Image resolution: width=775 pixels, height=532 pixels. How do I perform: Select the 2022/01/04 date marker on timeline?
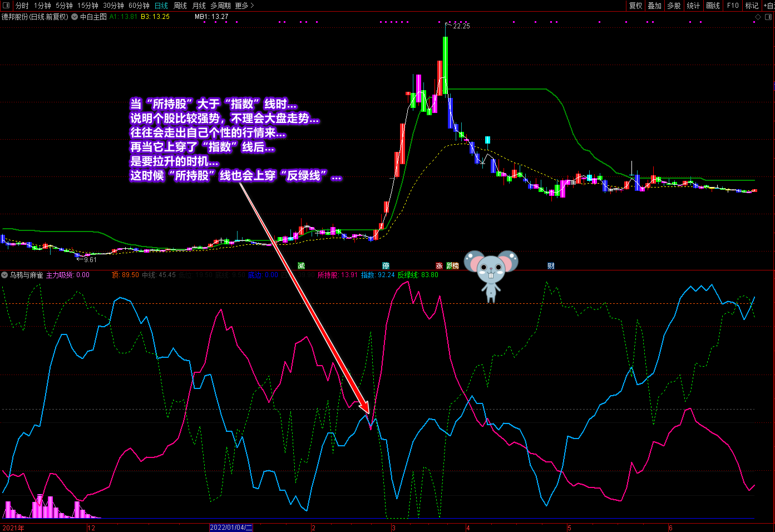[x=231, y=528]
